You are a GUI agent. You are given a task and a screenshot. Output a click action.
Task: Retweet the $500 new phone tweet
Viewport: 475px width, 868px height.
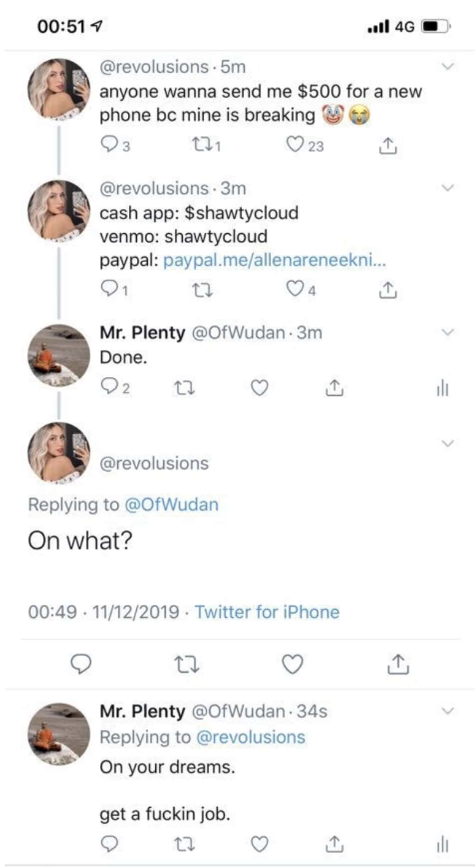[x=204, y=144]
